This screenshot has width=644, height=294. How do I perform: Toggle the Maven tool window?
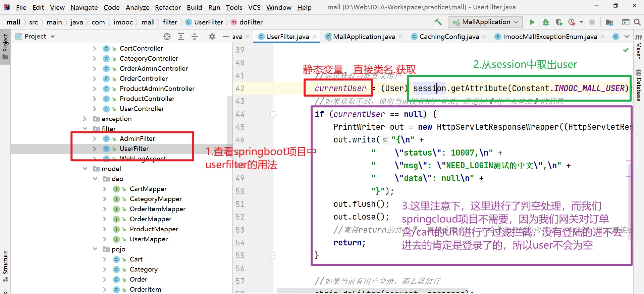(639, 47)
